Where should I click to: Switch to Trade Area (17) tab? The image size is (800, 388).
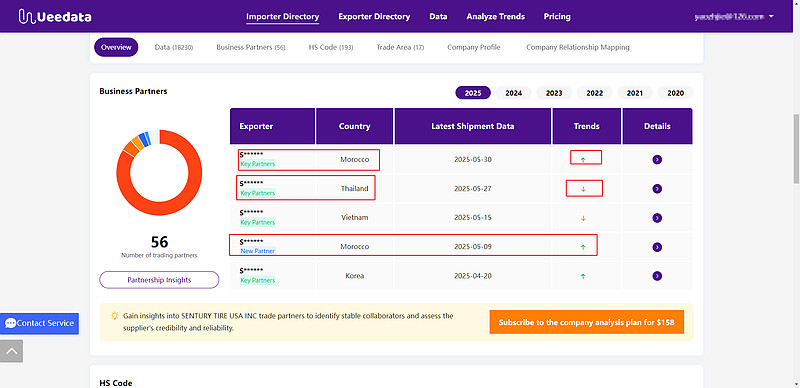click(x=400, y=47)
